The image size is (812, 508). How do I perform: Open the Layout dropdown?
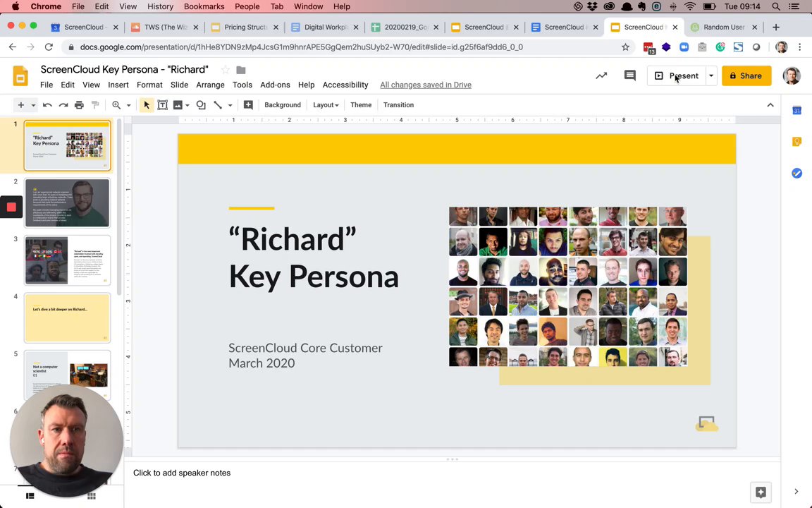tap(326, 105)
